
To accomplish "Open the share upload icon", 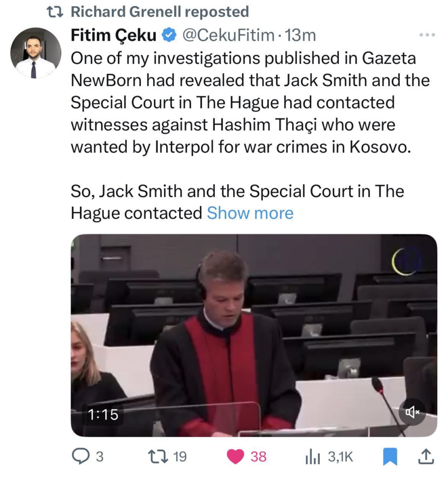I will [426, 457].
